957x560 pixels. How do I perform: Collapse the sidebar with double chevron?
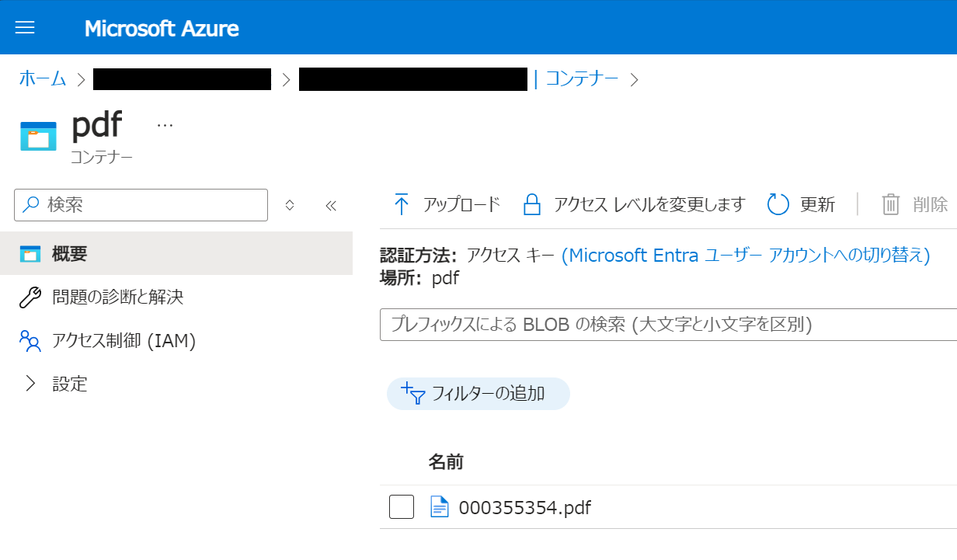pos(331,205)
